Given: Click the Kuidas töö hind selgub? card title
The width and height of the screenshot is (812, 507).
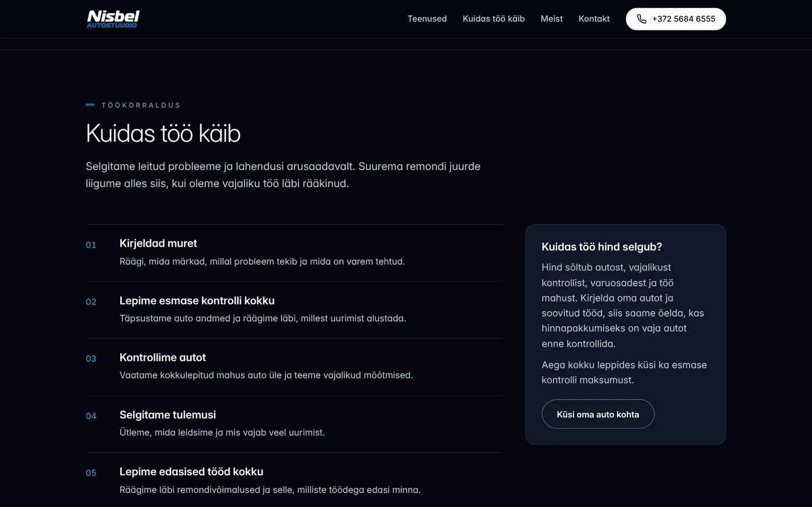Looking at the screenshot, I should pyautogui.click(x=601, y=247).
